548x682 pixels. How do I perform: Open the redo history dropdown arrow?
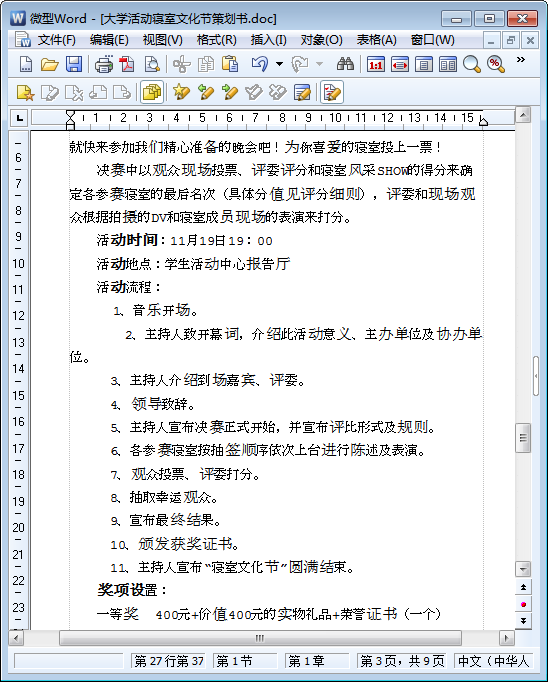pyautogui.click(x=319, y=64)
